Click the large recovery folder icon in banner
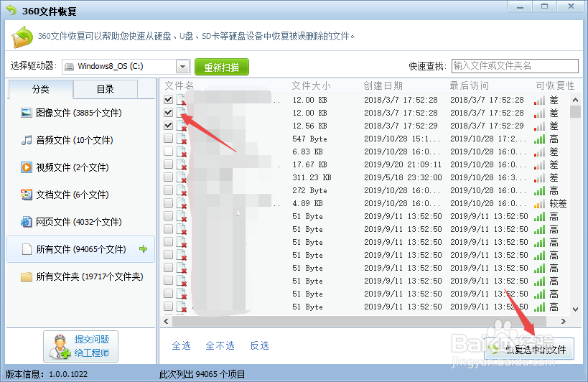 click(x=22, y=37)
